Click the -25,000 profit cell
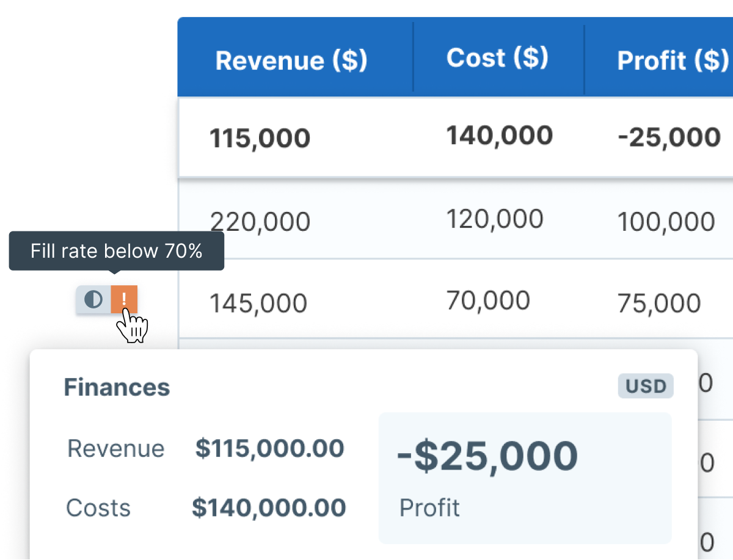Screen dimensions: 733x560 tap(669, 137)
